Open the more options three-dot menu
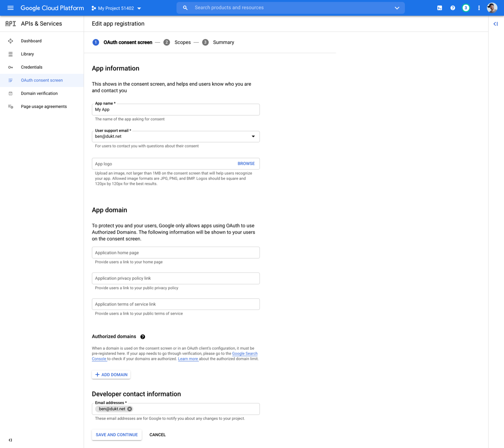The image size is (504, 448). (x=479, y=7)
